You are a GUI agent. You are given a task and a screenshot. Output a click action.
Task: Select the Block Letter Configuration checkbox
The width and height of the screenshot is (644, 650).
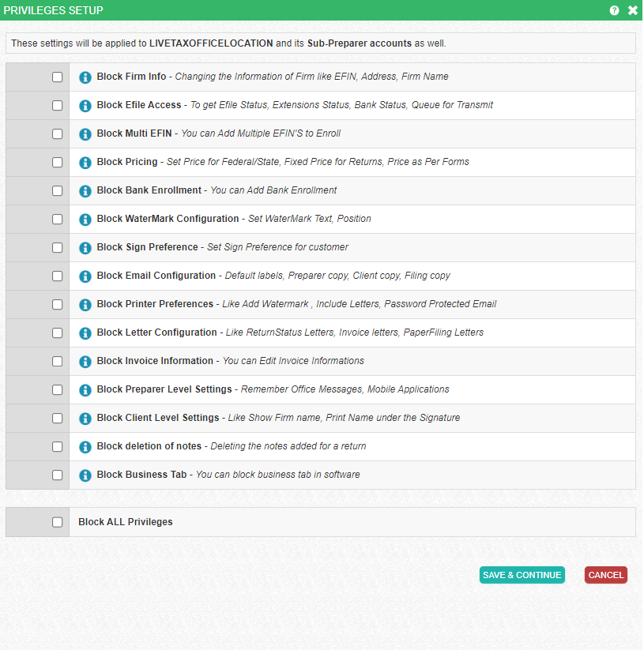(x=57, y=333)
